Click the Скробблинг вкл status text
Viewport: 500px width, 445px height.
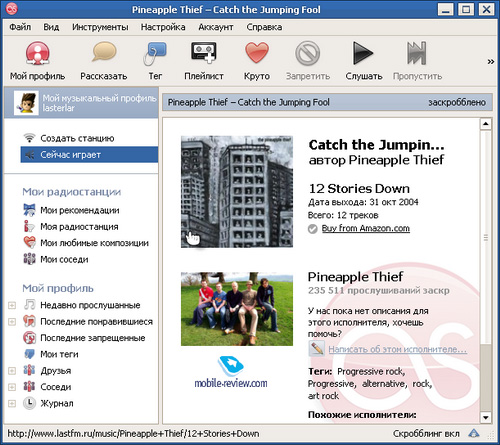(426, 433)
